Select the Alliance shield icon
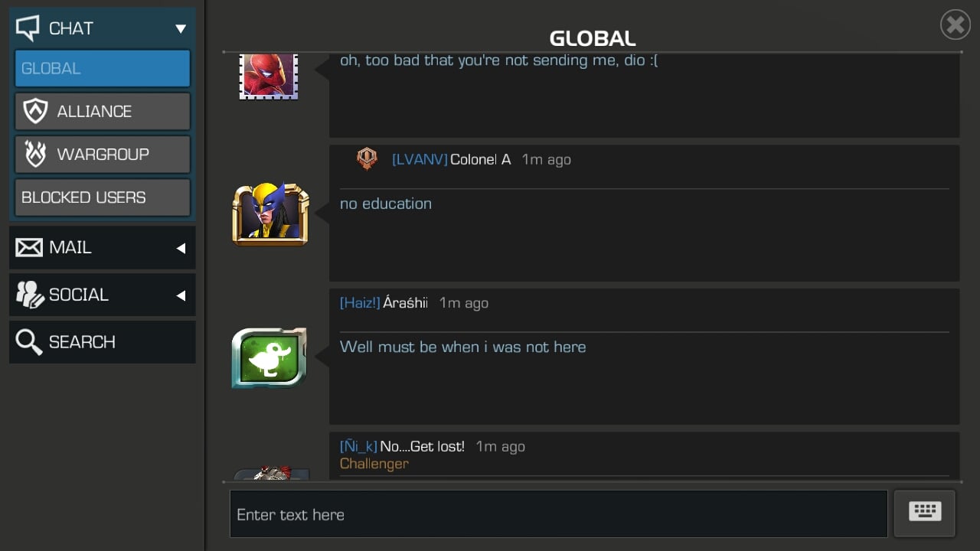This screenshot has width=980, height=551. tap(35, 111)
